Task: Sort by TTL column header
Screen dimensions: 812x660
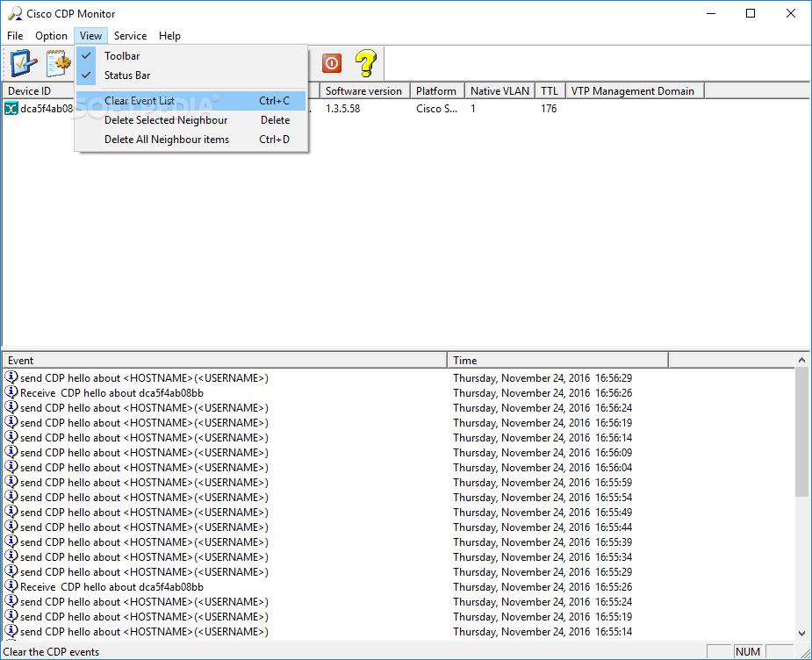Action: [x=550, y=91]
